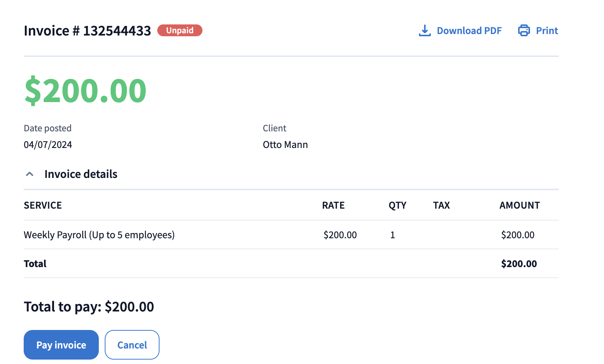
Task: Click the TAX column header
Action: click(x=441, y=205)
